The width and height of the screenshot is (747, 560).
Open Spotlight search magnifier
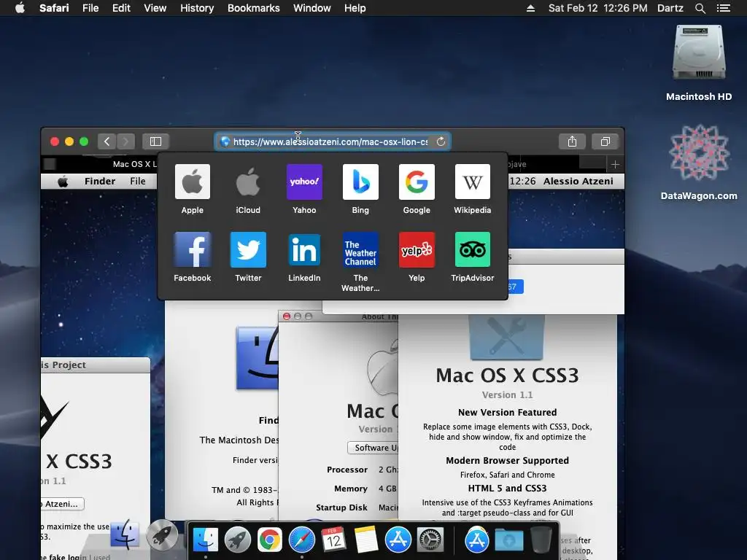click(x=700, y=8)
